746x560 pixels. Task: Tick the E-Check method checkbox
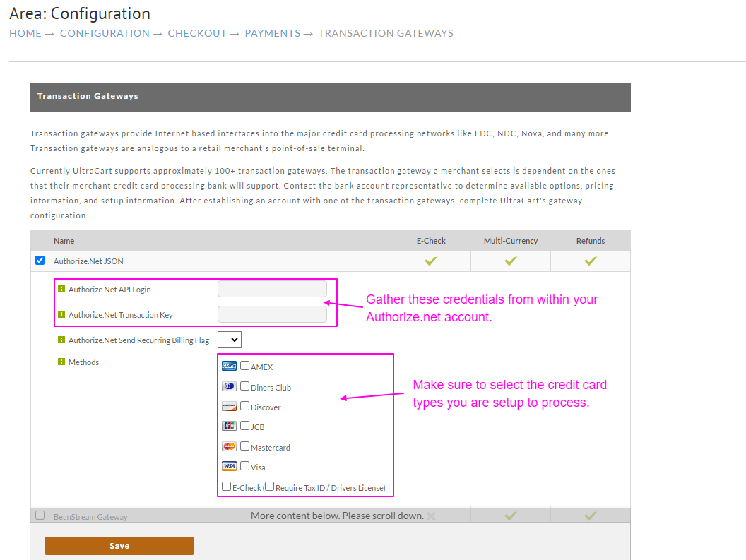227,487
